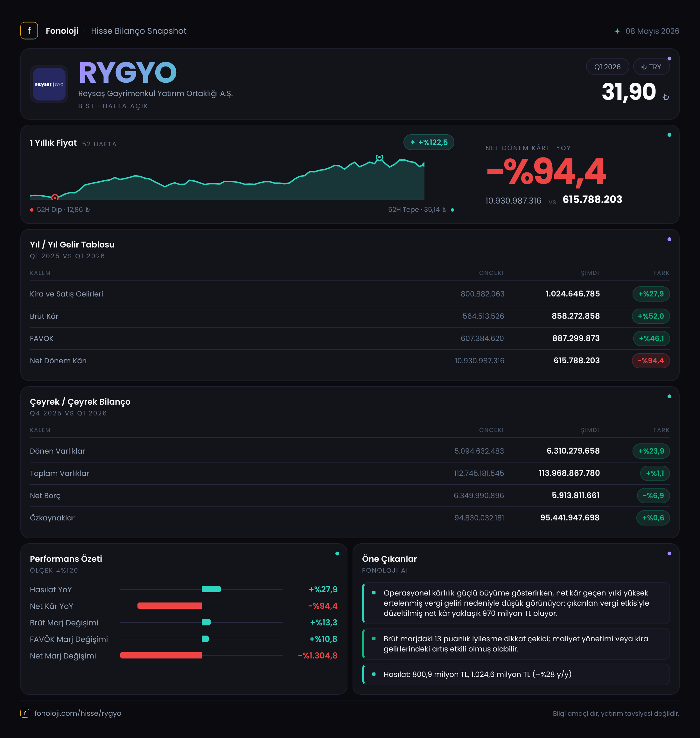Image resolution: width=700 pixels, height=738 pixels.
Task: Click the -%94,4 badge for Net Dönem Kârı
Action: pos(651,361)
